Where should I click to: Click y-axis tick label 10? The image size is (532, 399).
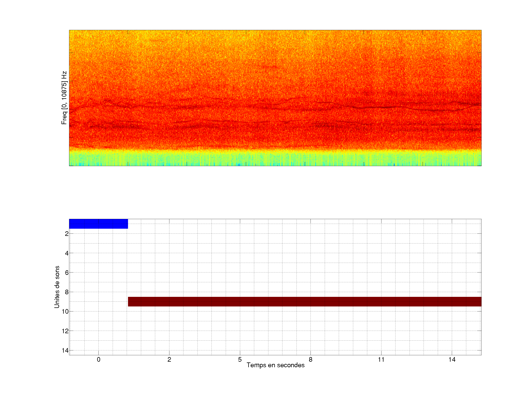click(65, 312)
